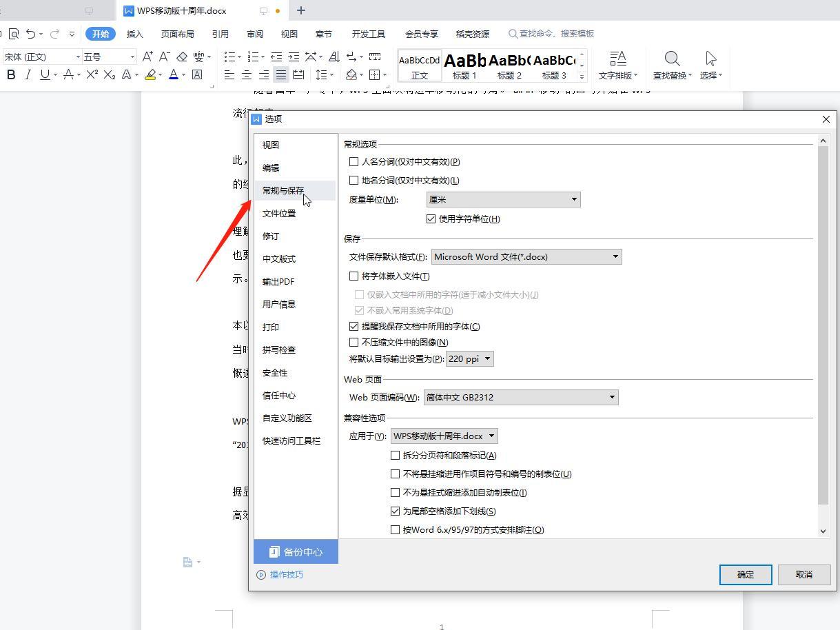
Task: Click the numbered list icon
Action: coord(253,57)
